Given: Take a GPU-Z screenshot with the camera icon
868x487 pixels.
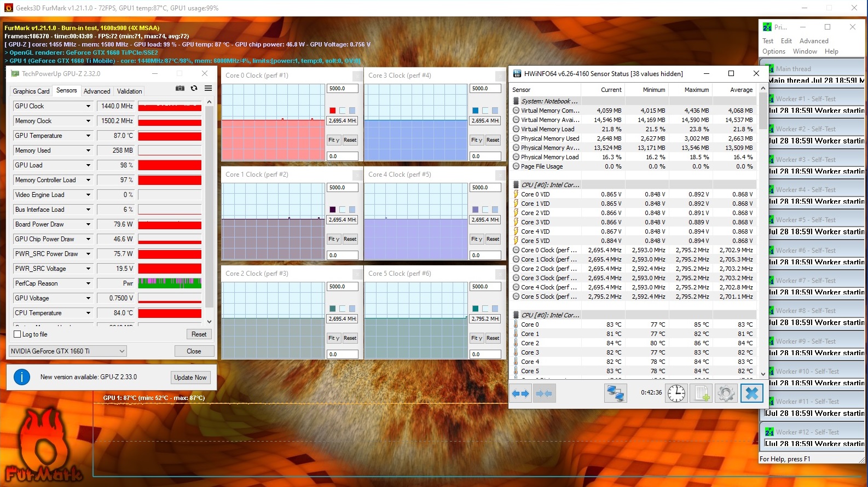Looking at the screenshot, I should click(x=180, y=88).
